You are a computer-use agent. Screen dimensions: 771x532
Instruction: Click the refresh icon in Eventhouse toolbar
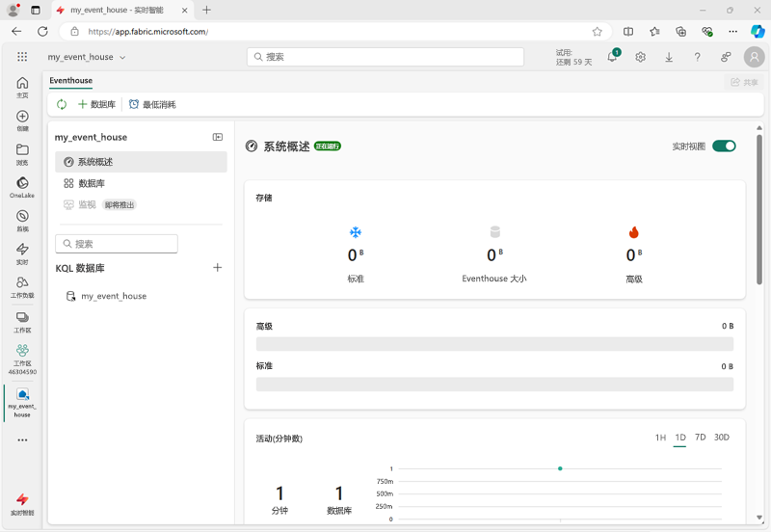pyautogui.click(x=62, y=104)
